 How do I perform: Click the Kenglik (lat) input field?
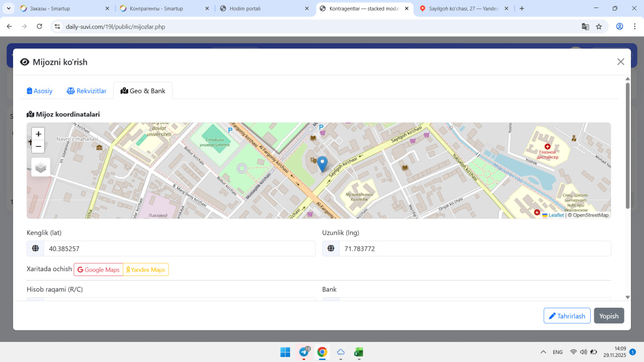click(179, 248)
